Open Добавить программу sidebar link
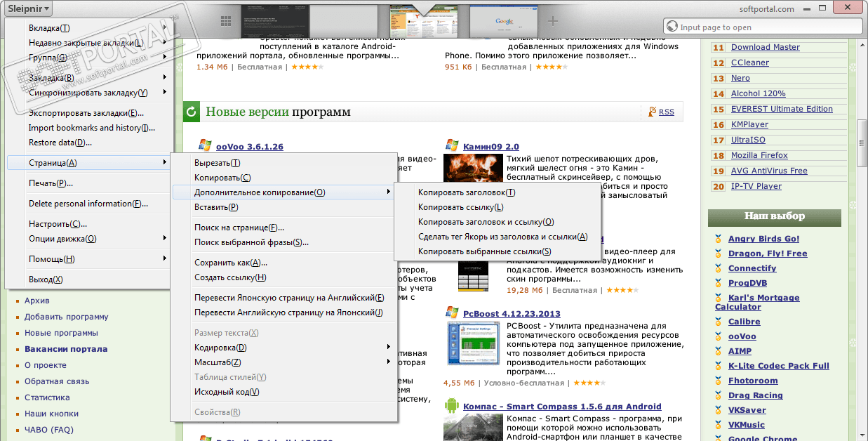The image size is (868, 441). point(67,317)
